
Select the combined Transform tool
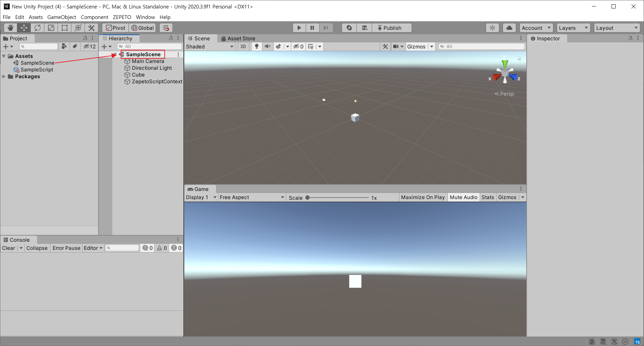coord(78,28)
